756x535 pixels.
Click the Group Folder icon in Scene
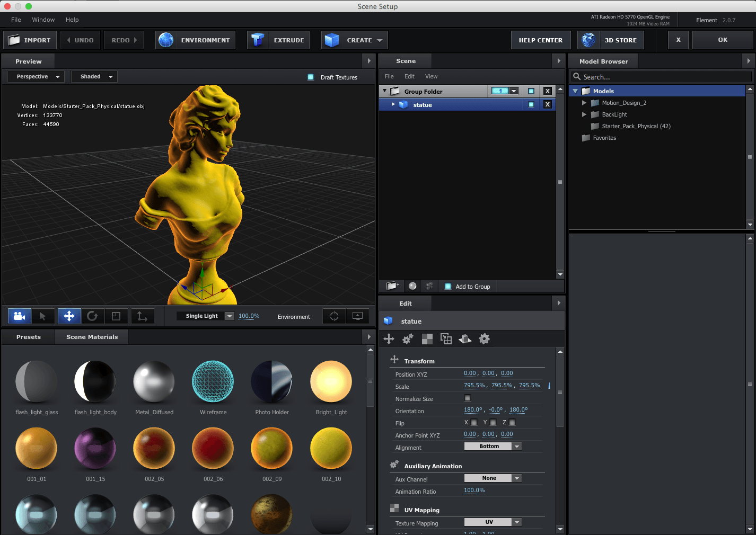(x=395, y=91)
